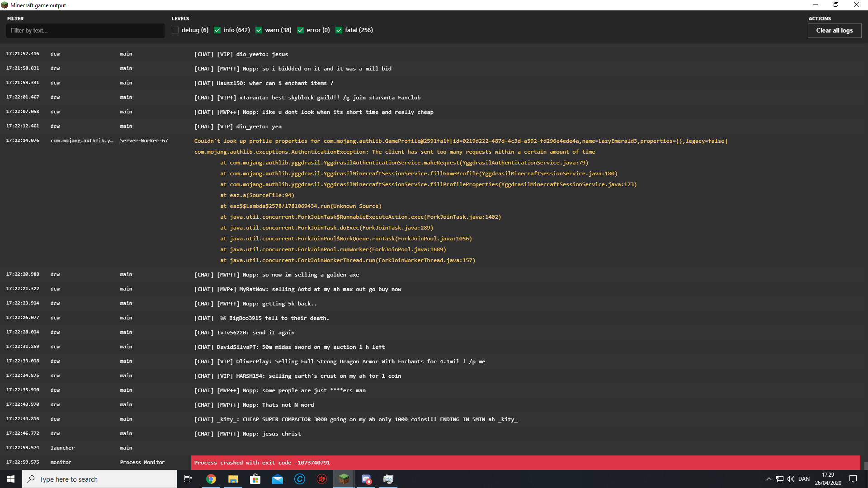
Task: Expand the hidden system tray icons
Action: click(769, 479)
